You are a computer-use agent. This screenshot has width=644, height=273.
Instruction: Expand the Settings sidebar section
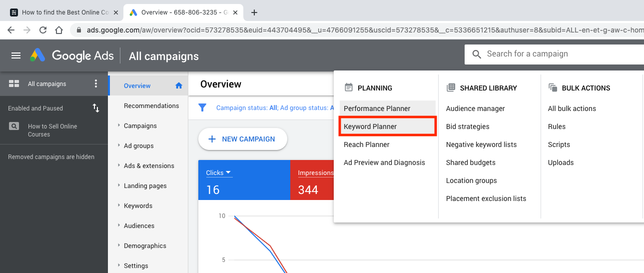click(119, 265)
